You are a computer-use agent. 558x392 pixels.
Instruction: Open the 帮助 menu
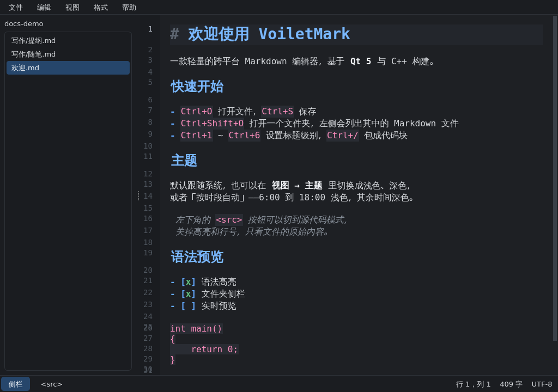tap(129, 8)
